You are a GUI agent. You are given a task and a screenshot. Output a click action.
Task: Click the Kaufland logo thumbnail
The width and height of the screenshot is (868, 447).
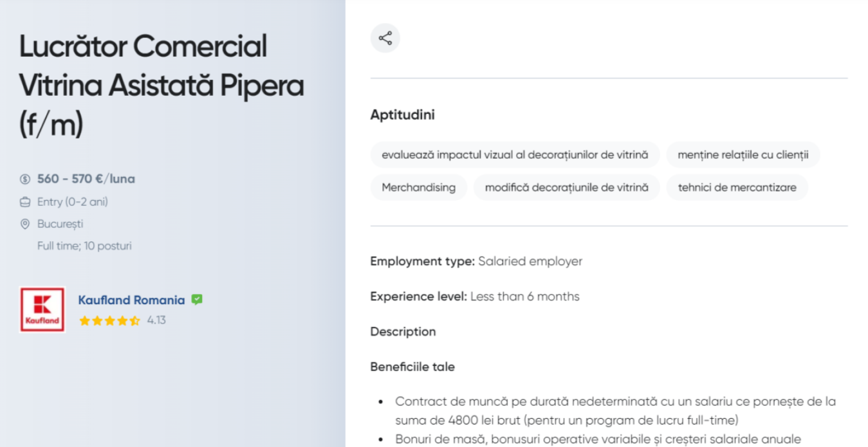(x=42, y=309)
